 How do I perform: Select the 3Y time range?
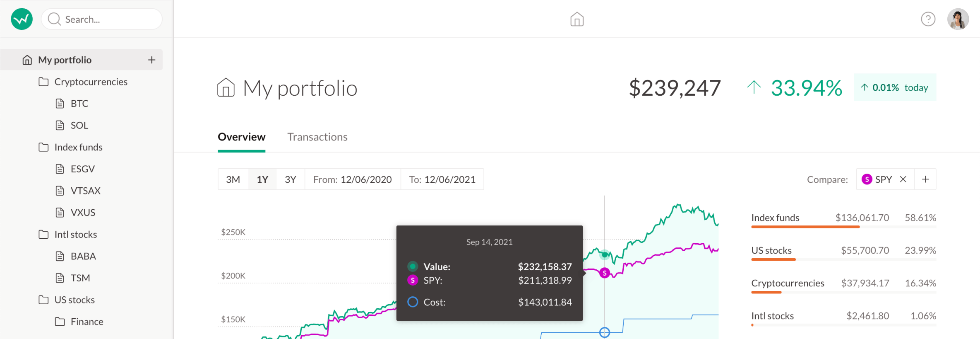point(291,179)
